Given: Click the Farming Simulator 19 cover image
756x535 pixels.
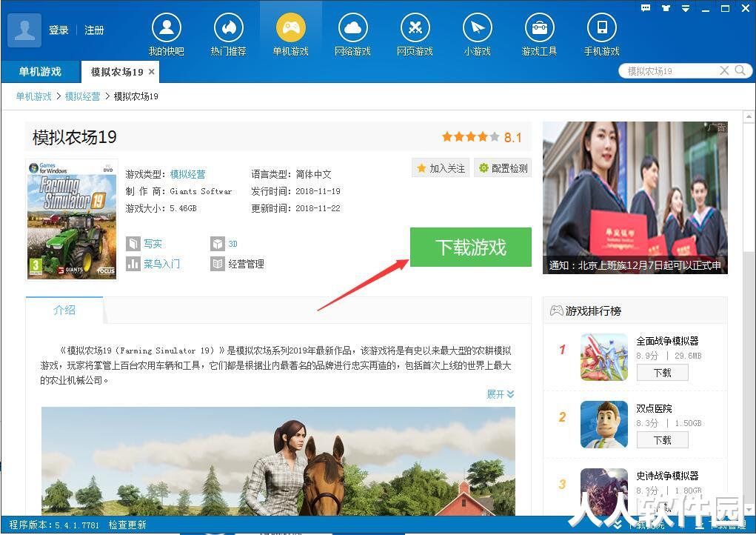Looking at the screenshot, I should coord(72,220).
